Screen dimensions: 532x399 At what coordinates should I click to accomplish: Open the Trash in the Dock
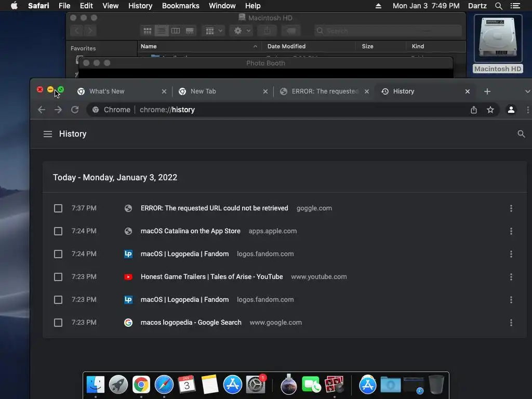[436, 385]
